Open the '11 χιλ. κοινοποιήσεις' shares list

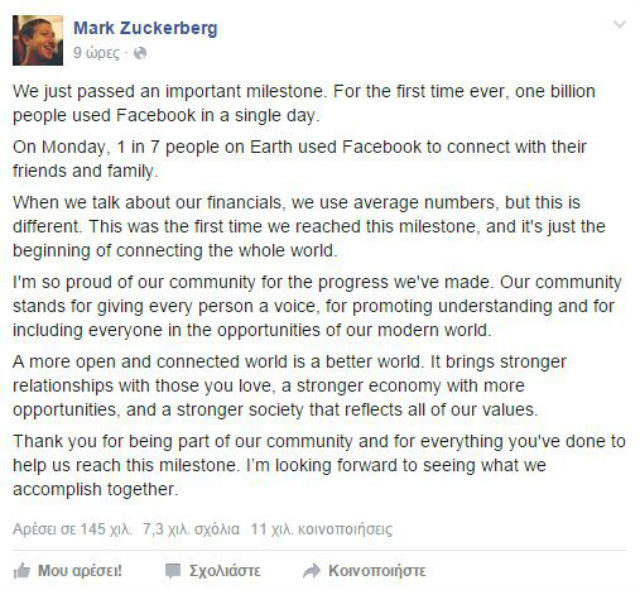322,529
